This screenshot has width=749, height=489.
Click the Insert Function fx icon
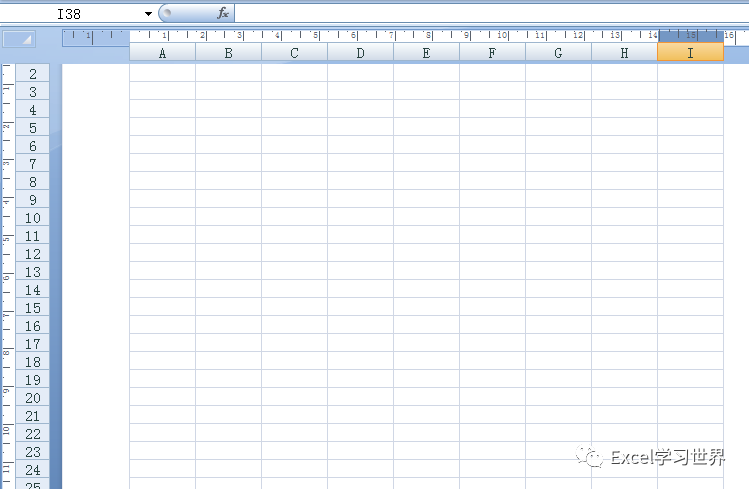click(223, 14)
